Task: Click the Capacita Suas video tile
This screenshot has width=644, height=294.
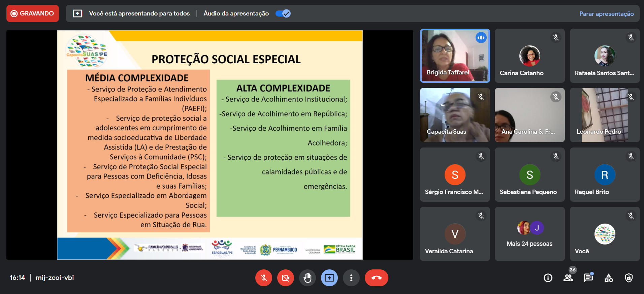Action: [x=455, y=115]
